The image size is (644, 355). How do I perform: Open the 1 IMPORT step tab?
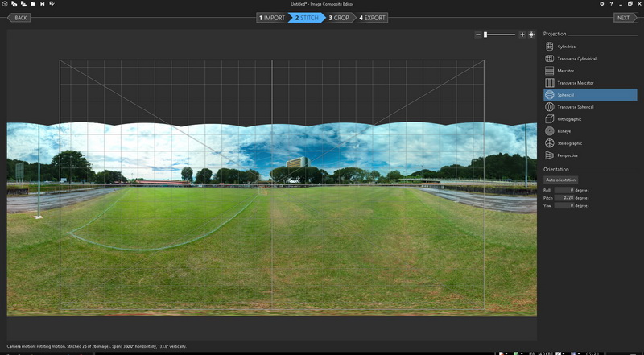pos(272,17)
